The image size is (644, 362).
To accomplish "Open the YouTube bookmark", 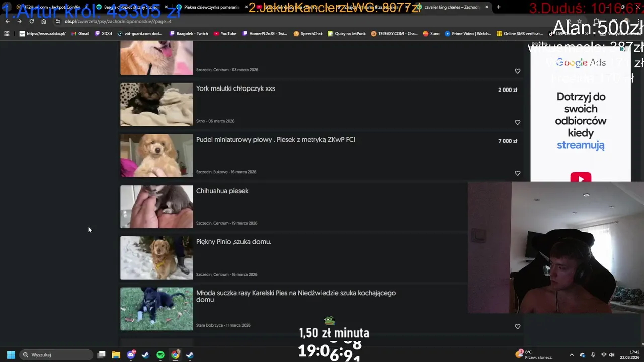I will (x=225, y=34).
